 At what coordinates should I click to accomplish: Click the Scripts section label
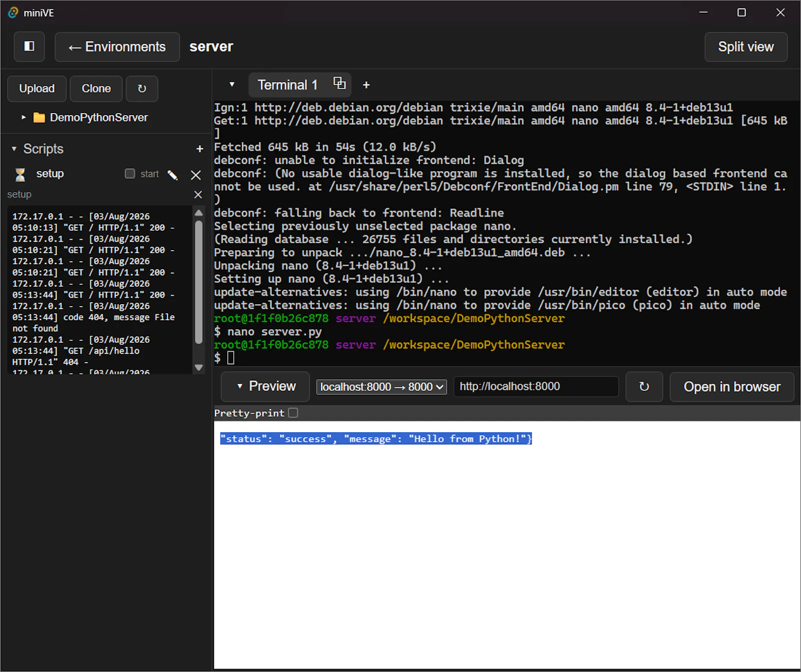(44, 149)
